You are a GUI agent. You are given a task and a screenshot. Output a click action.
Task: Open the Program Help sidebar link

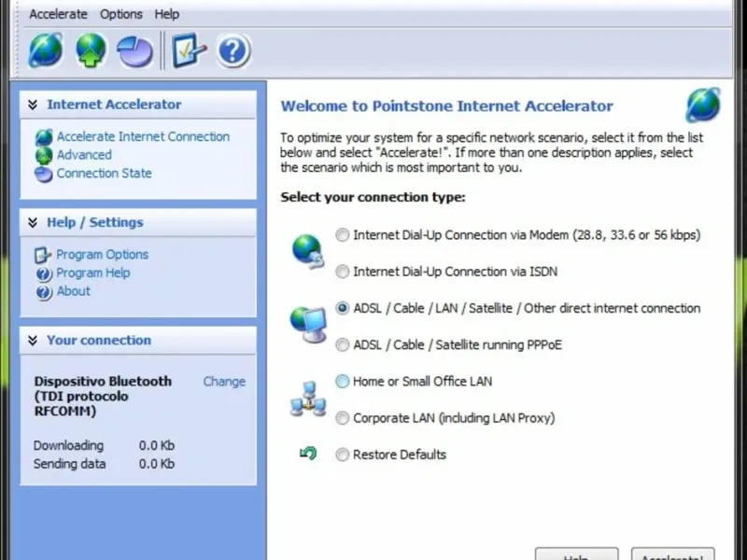click(92, 273)
